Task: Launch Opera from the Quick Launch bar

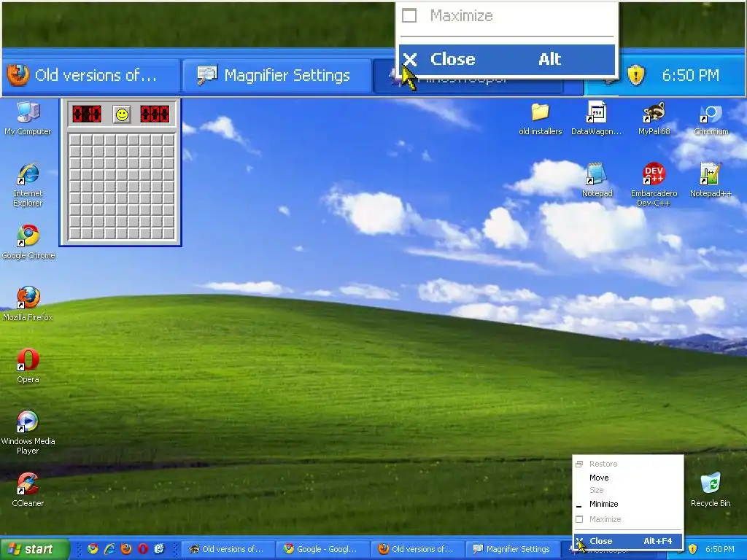Action: [143, 548]
